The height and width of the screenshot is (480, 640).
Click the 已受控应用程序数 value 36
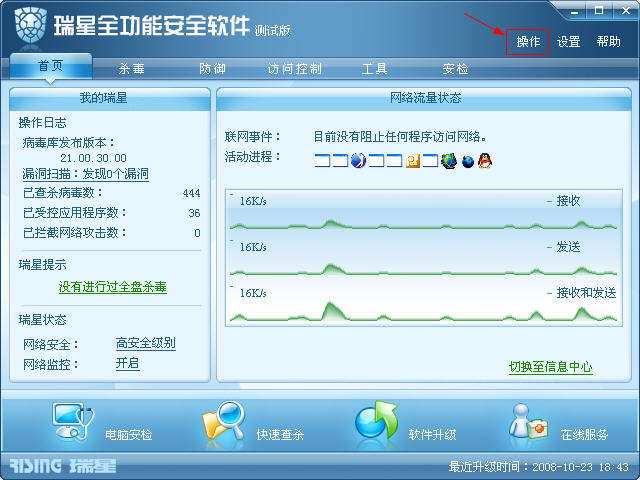click(194, 213)
